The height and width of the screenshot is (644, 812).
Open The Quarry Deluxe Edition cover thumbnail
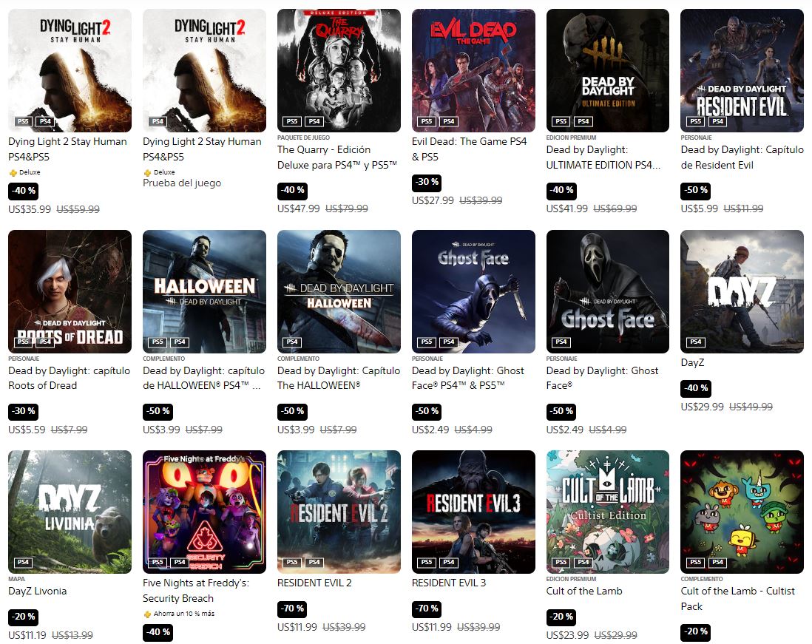tap(339, 70)
